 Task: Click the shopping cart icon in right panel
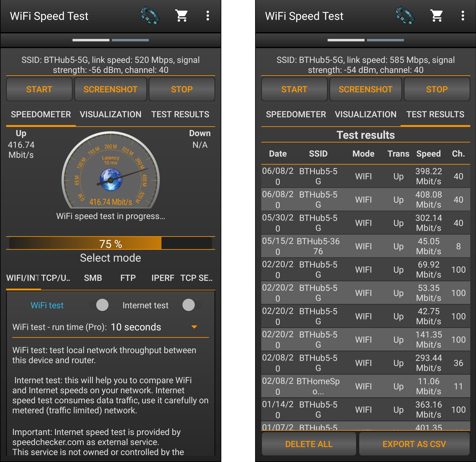pos(439,17)
